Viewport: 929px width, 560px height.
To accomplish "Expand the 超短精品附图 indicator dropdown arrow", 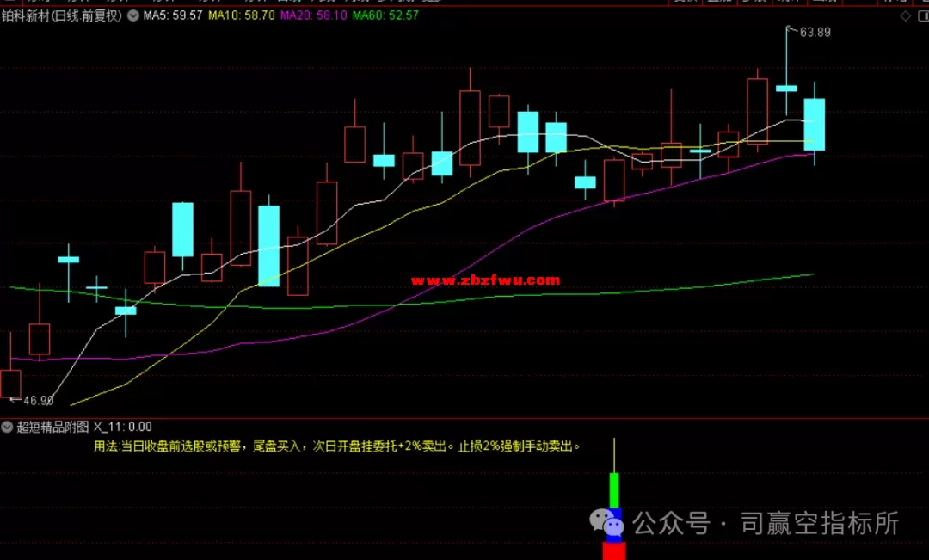I will tap(7, 427).
